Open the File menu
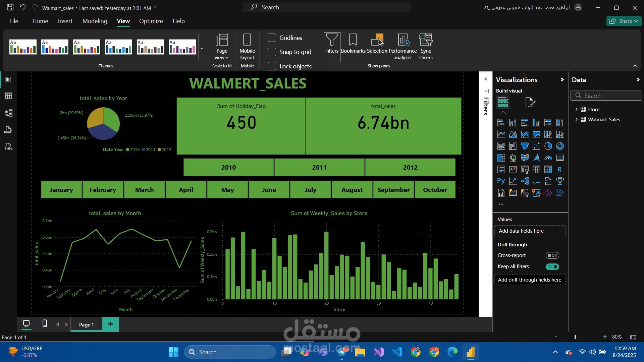Viewport: 644px width, 362px height. 14,21
